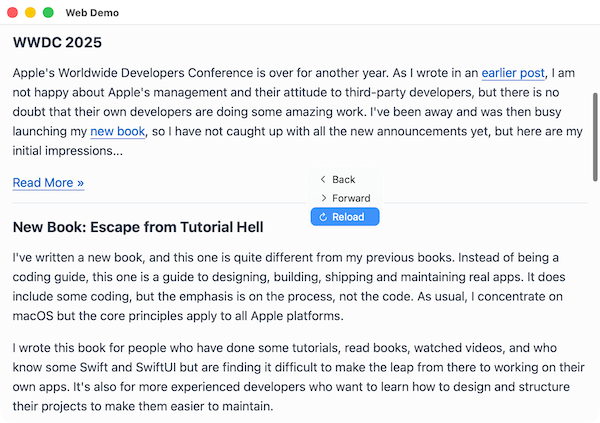Click the vertical scrollbar thumb
The width and height of the screenshot is (600, 423).
tap(595, 135)
